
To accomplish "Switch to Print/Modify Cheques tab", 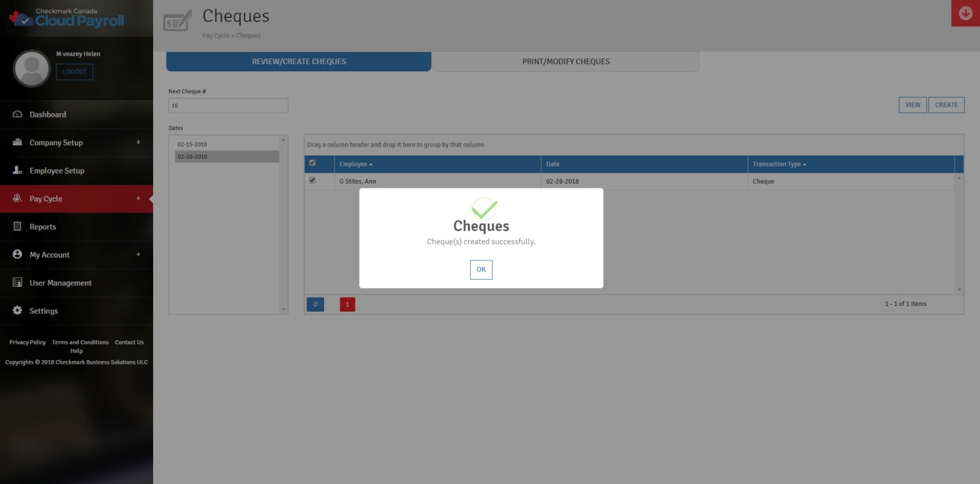I will pos(565,62).
